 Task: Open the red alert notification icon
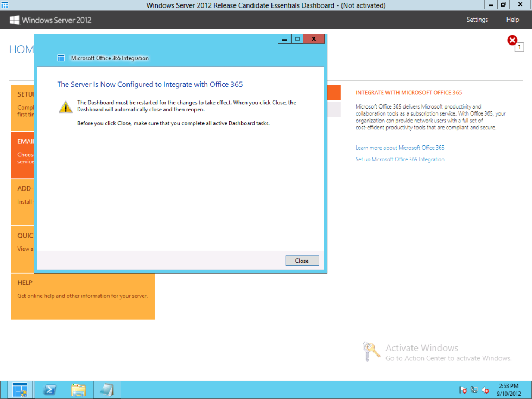(x=512, y=40)
